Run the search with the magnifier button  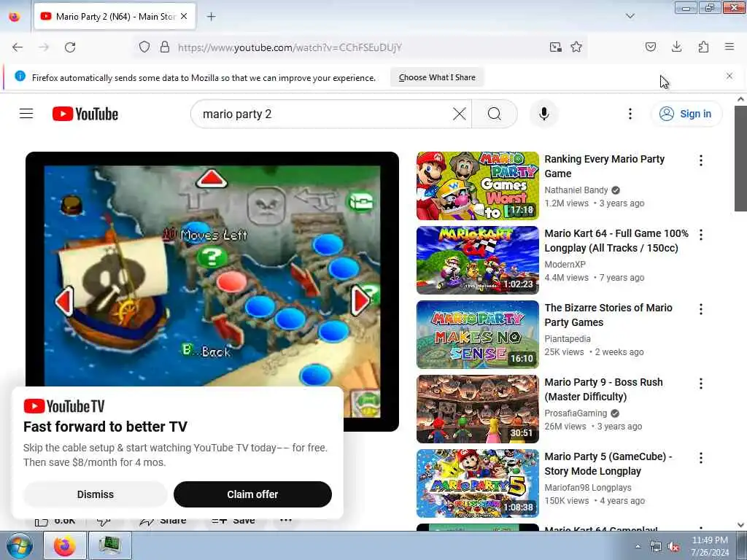495,114
